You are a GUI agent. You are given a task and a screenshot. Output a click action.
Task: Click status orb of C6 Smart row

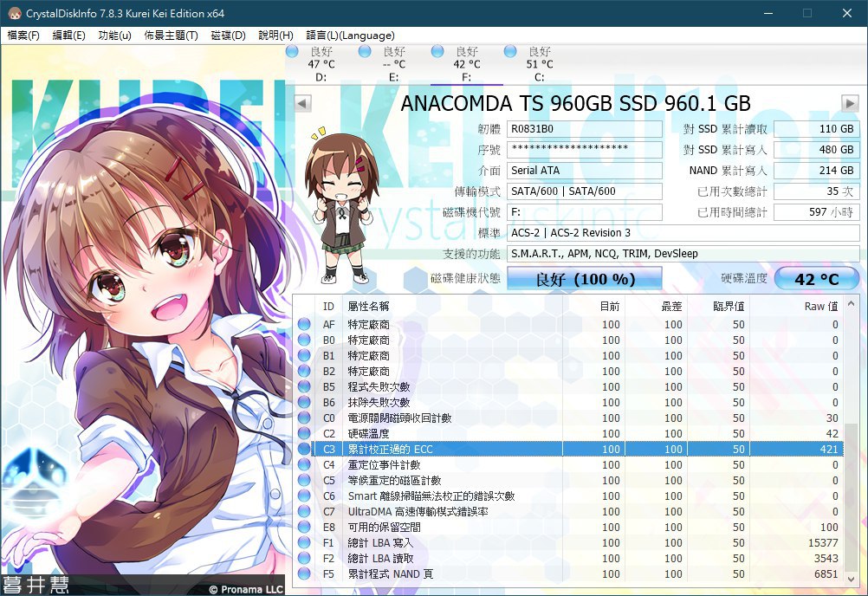[304, 496]
